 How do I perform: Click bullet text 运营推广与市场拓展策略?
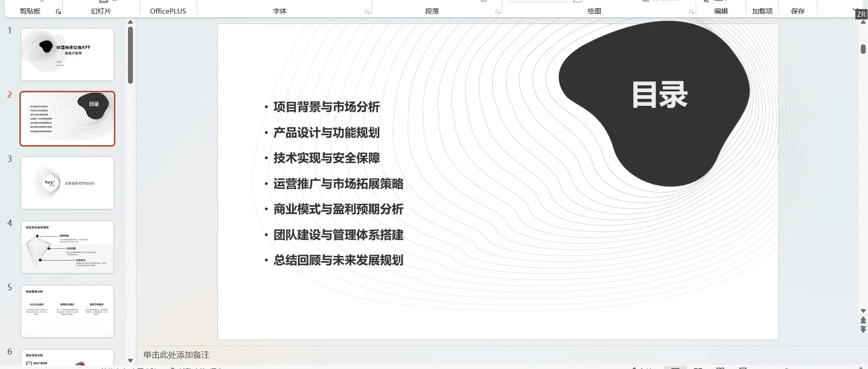coord(338,184)
